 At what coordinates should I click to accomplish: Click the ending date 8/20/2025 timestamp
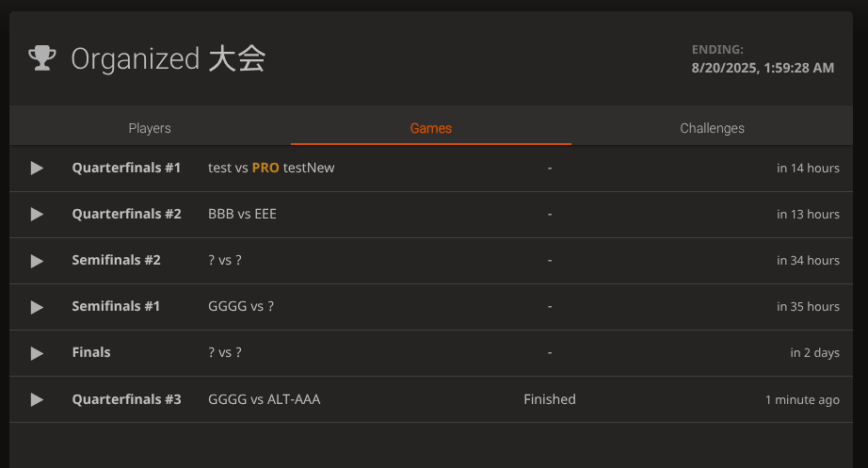763,68
